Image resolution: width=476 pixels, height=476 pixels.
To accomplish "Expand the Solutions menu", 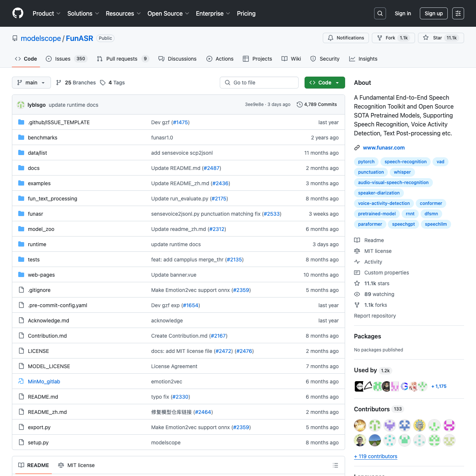I will [83, 13].
